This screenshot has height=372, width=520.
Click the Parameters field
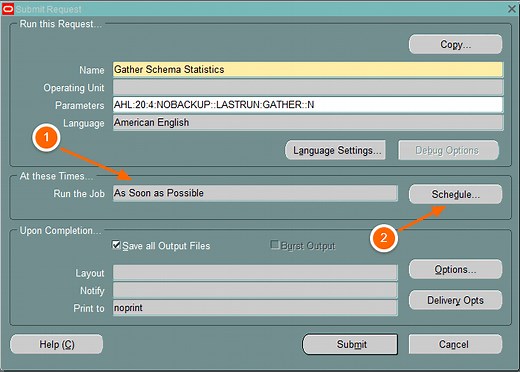(308, 105)
